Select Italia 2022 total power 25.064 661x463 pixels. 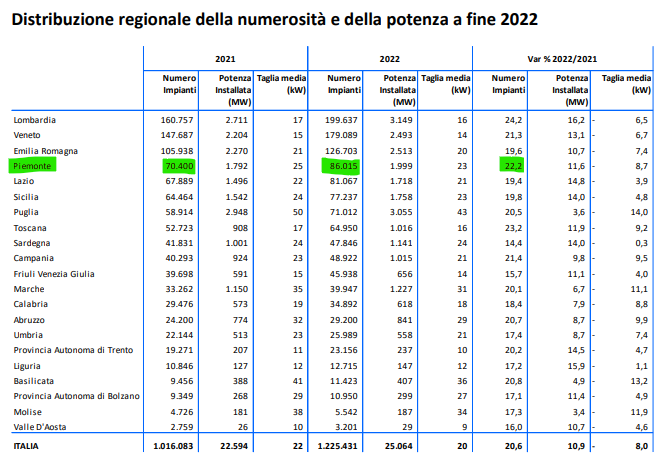point(399,446)
